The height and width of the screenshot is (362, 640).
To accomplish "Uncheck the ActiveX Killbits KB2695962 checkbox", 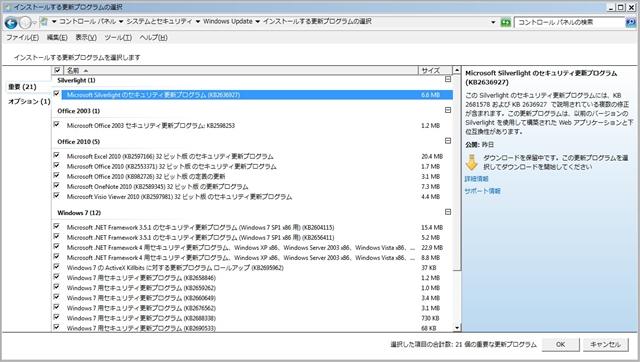I will tap(57, 267).
